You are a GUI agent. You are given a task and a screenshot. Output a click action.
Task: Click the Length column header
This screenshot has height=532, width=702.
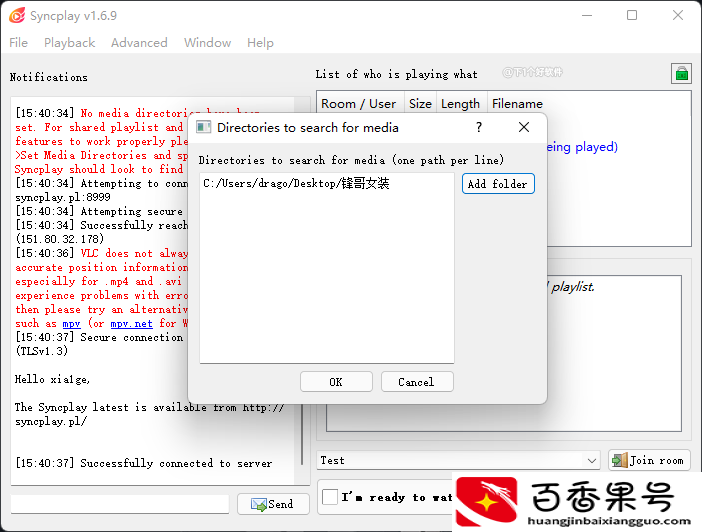tap(461, 104)
